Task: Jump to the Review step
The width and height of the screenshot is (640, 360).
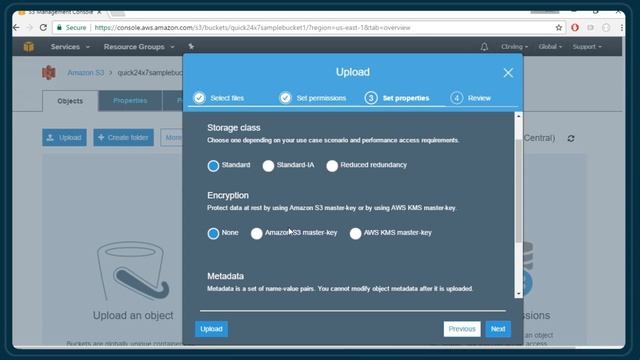Action: (471, 98)
